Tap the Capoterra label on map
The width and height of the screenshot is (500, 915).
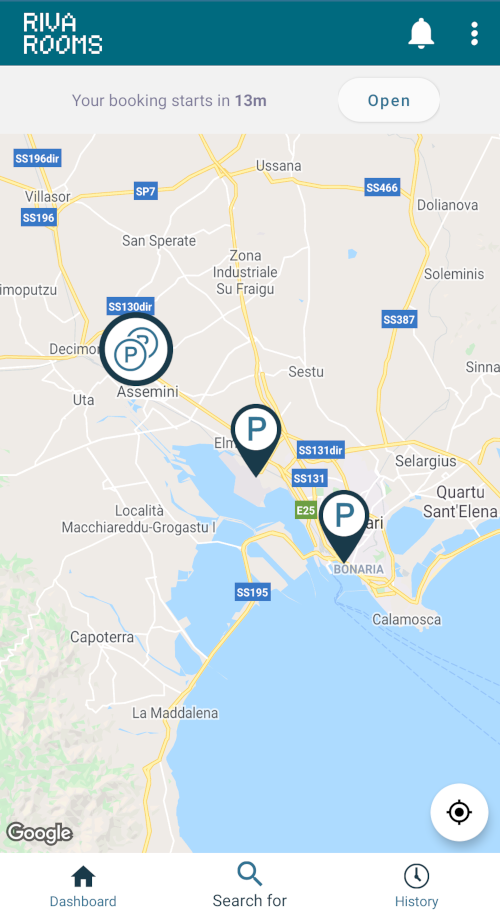[x=102, y=637]
